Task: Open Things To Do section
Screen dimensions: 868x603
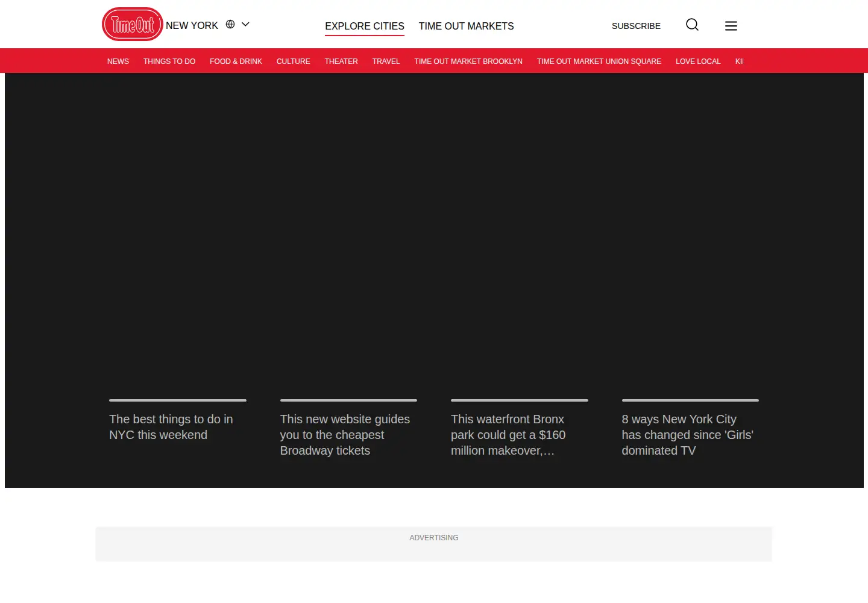Action: pyautogui.click(x=169, y=62)
